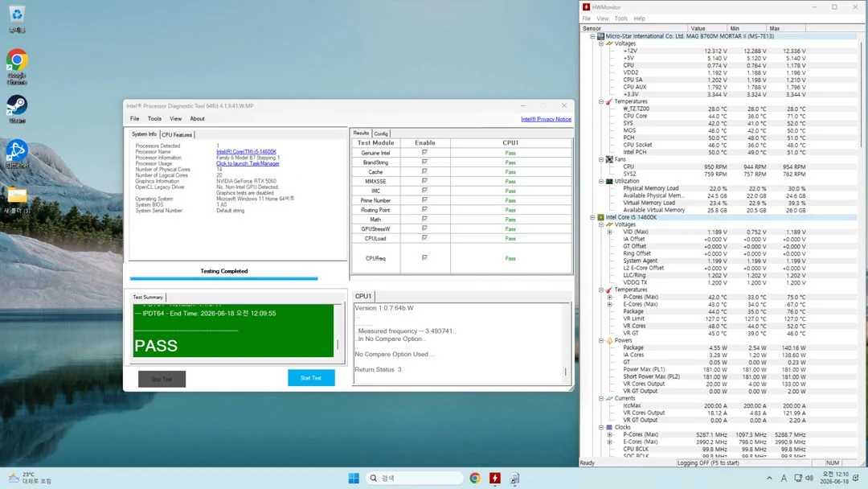Image resolution: width=868 pixels, height=489 pixels.
Task: Show hidden system tray icons
Action: pyautogui.click(x=769, y=478)
